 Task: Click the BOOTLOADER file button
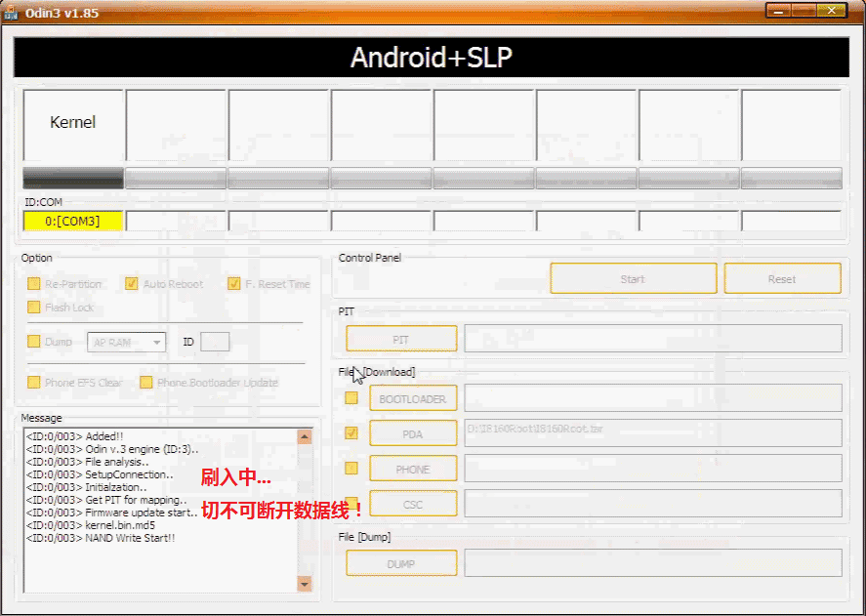[413, 398]
